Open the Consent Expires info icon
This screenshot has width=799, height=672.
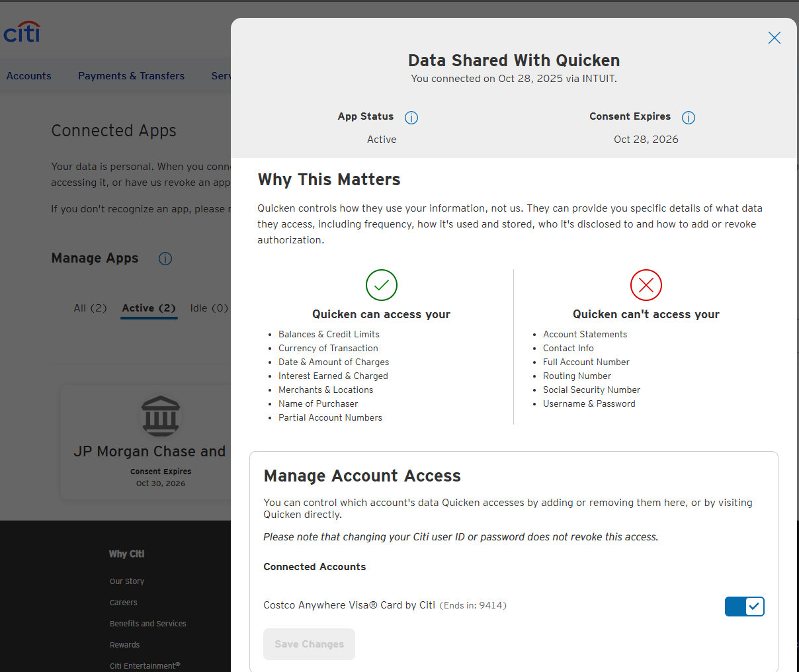(689, 118)
